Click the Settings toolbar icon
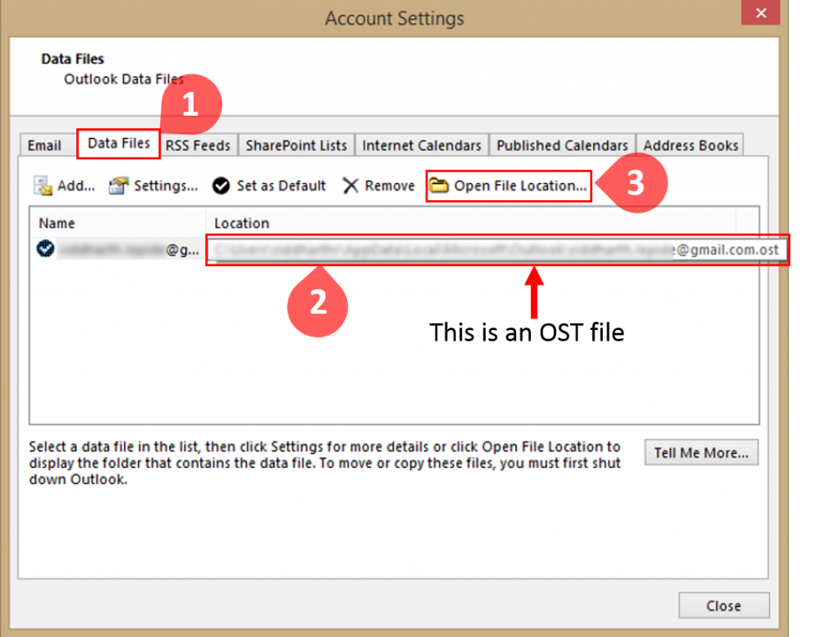 (x=120, y=186)
